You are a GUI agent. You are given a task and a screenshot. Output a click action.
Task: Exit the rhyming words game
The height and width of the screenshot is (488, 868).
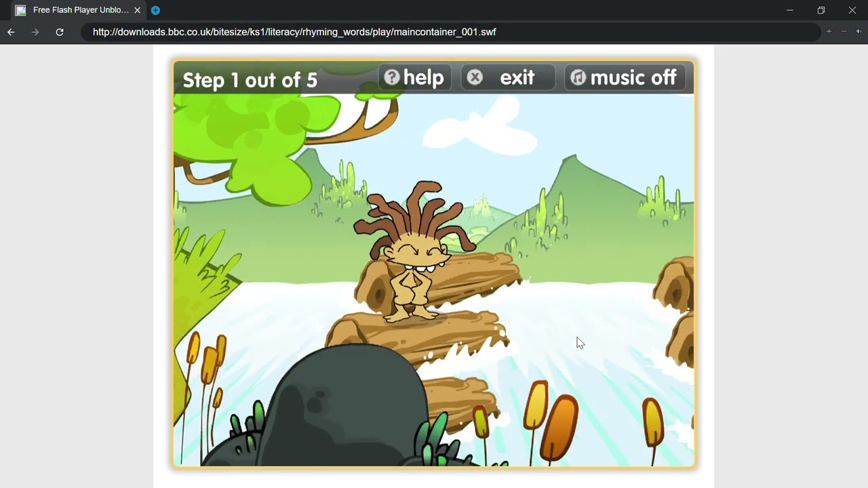[507, 77]
